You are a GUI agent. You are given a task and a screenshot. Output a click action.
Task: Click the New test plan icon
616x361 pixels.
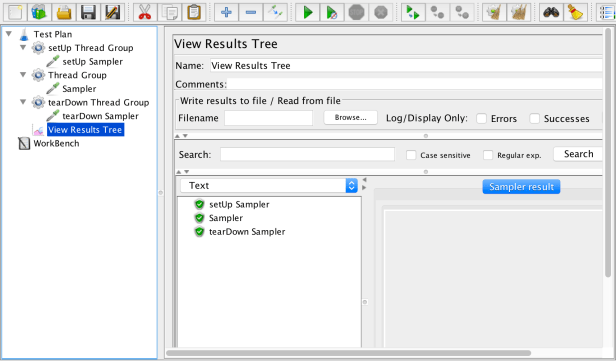tap(15, 13)
